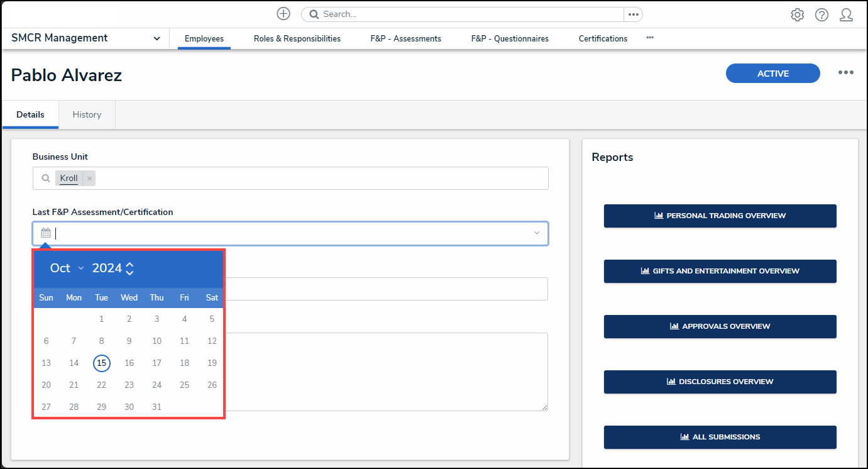Expand the SMCR Management dropdown
The height and width of the screenshot is (469, 868).
pos(157,39)
